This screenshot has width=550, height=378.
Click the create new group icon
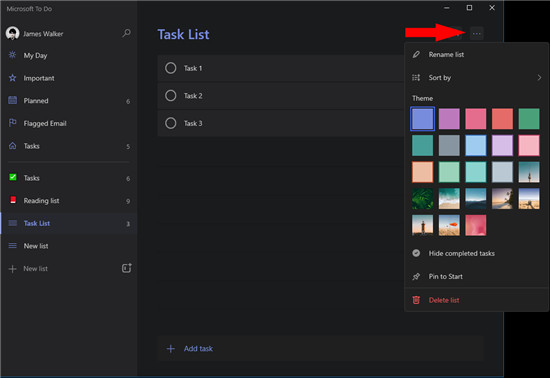click(x=126, y=268)
